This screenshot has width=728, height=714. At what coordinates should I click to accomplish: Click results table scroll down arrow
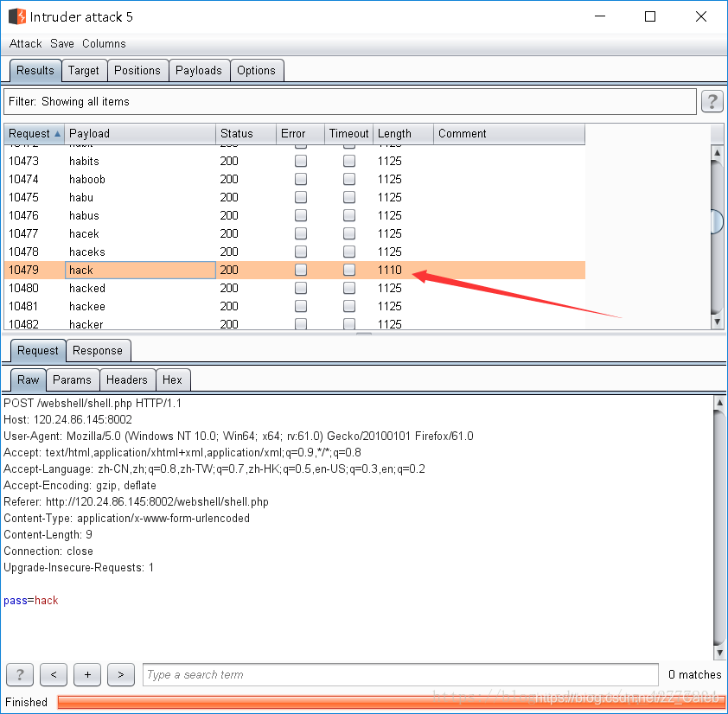tap(717, 322)
